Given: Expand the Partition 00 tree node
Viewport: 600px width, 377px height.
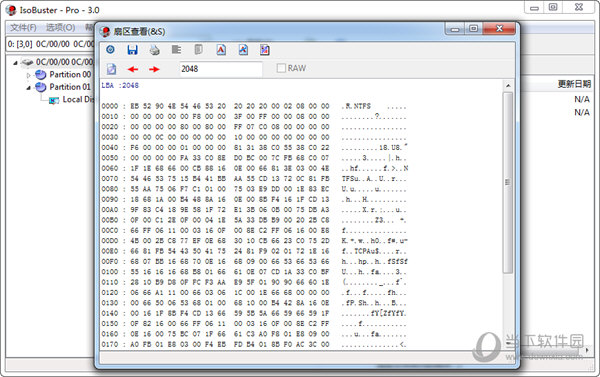Looking at the screenshot, I should click(28, 75).
